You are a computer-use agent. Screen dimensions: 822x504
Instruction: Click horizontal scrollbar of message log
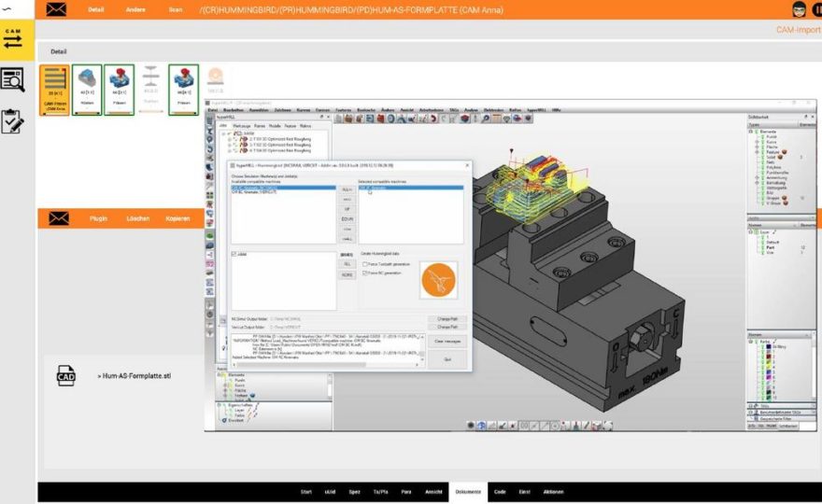point(325,365)
